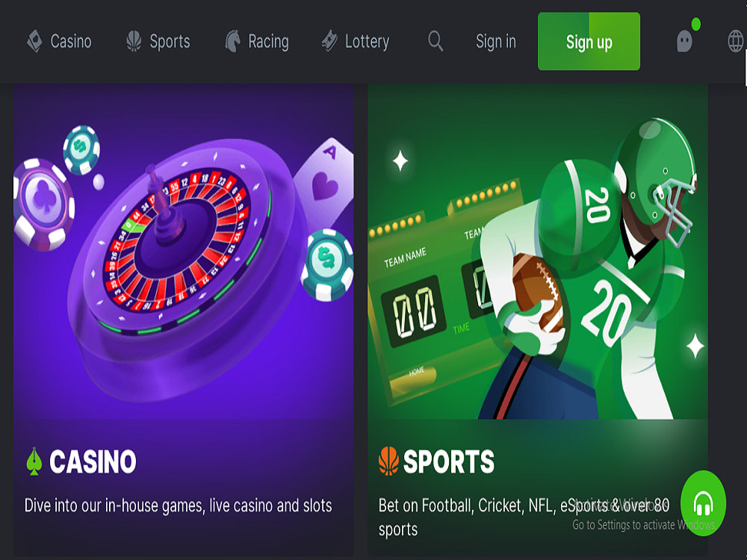Open live support headphones button
The height and width of the screenshot is (560, 747).
pos(703,503)
